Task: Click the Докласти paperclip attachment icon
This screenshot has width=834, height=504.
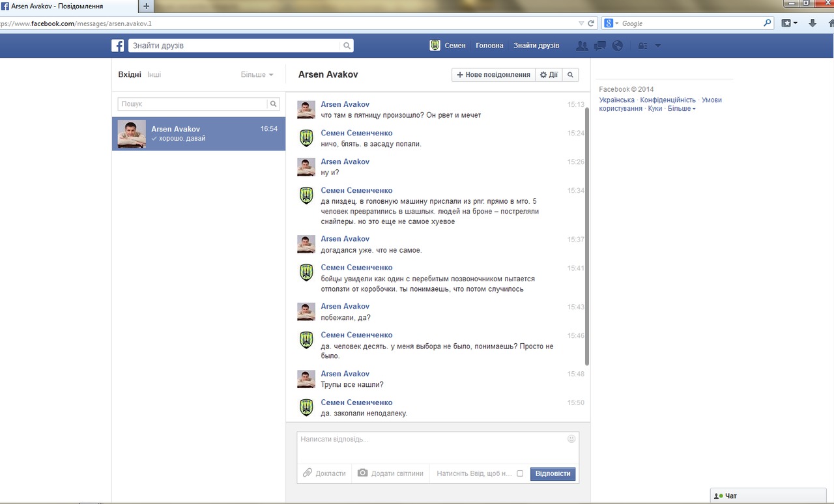Action: coord(308,473)
